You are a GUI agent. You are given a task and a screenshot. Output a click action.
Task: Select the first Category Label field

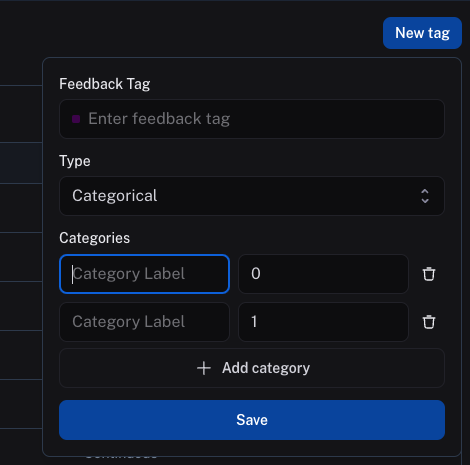click(x=144, y=274)
